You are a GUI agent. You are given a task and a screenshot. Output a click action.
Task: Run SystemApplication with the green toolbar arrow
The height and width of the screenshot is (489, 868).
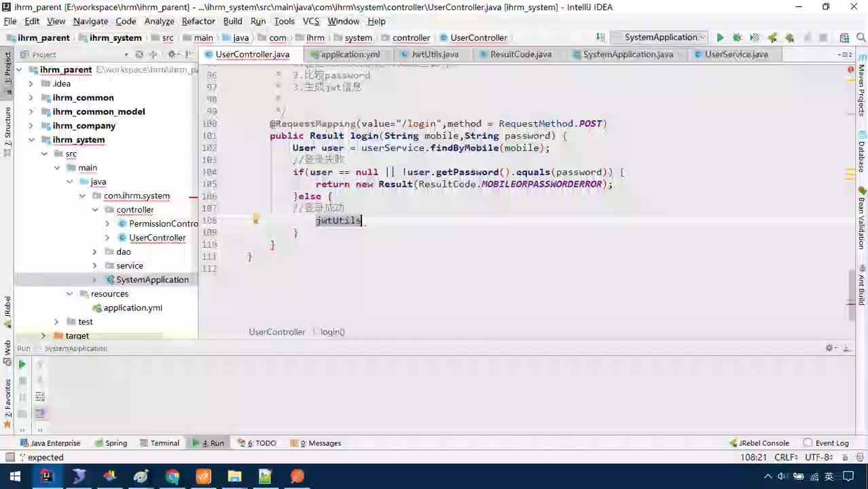(720, 38)
